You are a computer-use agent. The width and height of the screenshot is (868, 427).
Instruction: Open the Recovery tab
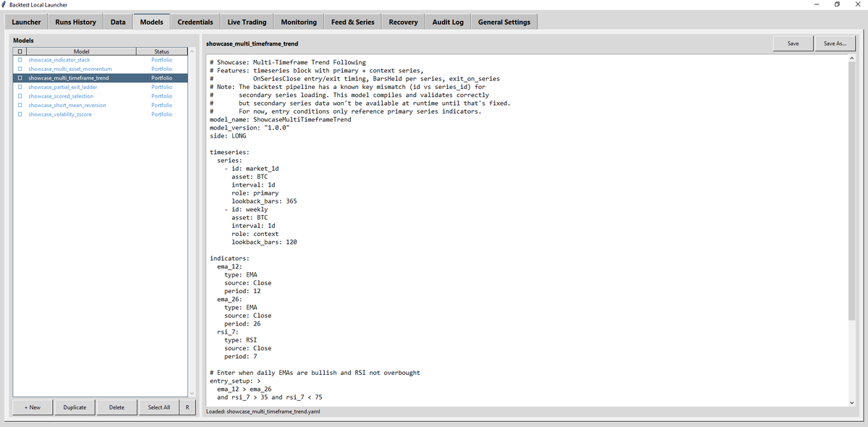click(403, 22)
